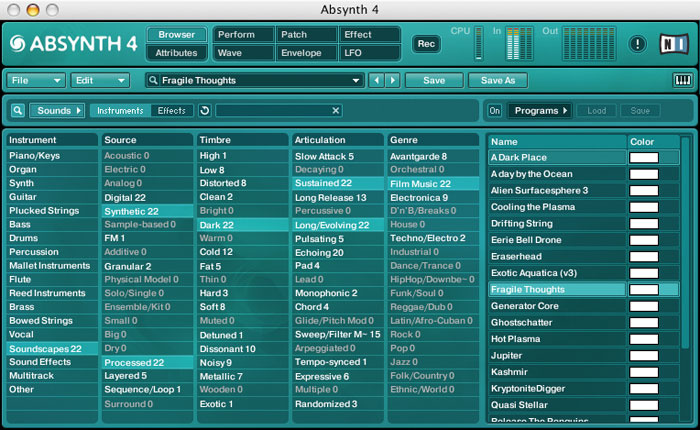Click the Save As button
700x430 pixels.
[x=498, y=80]
